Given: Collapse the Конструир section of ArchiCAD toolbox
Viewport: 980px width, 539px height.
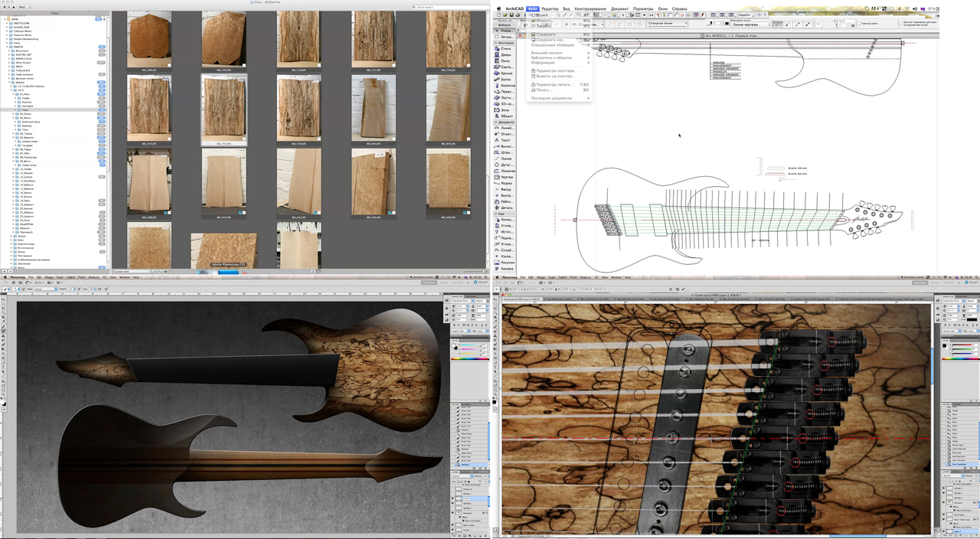Looking at the screenshot, I should coord(496,43).
